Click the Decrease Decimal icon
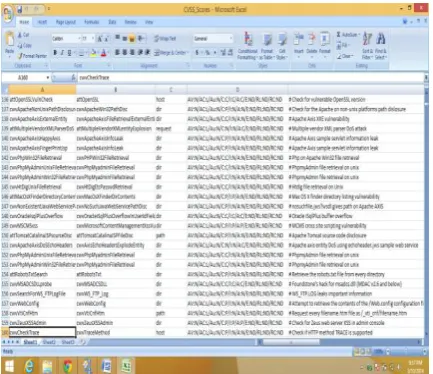 230,53
